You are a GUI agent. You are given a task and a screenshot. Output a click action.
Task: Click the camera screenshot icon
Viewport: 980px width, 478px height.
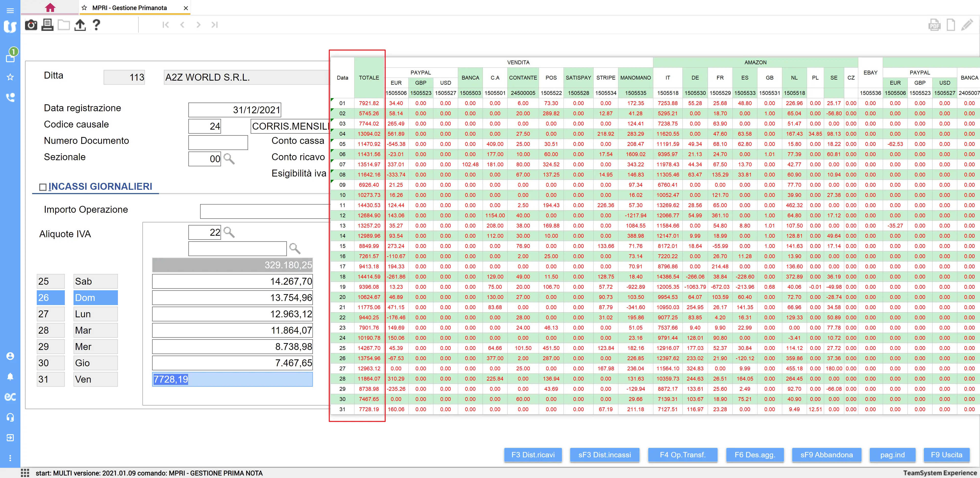click(31, 25)
